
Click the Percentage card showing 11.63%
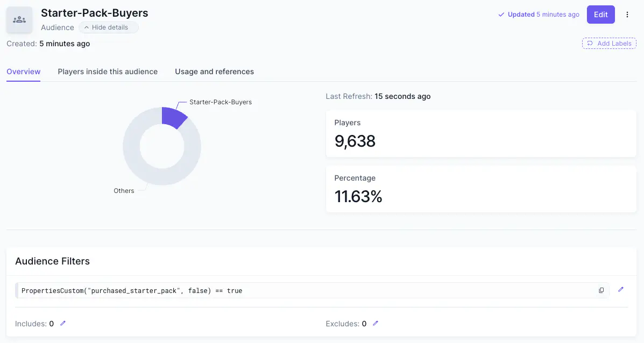[x=481, y=189]
